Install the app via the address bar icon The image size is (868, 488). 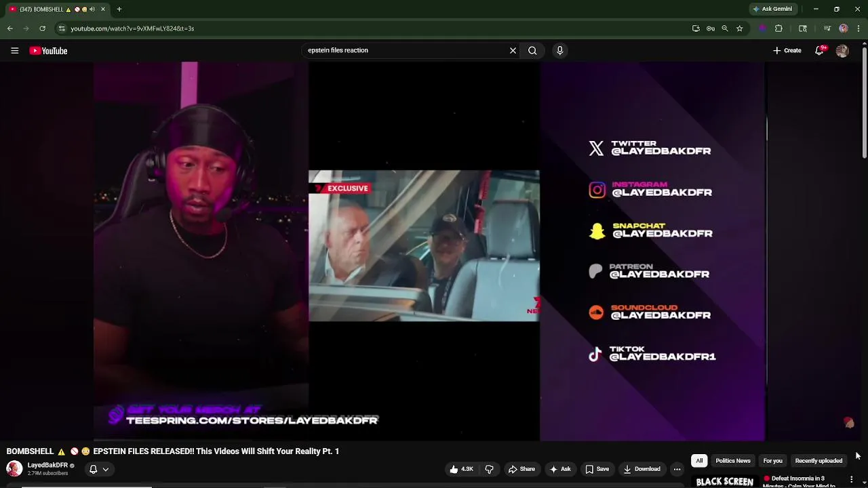[x=696, y=28]
